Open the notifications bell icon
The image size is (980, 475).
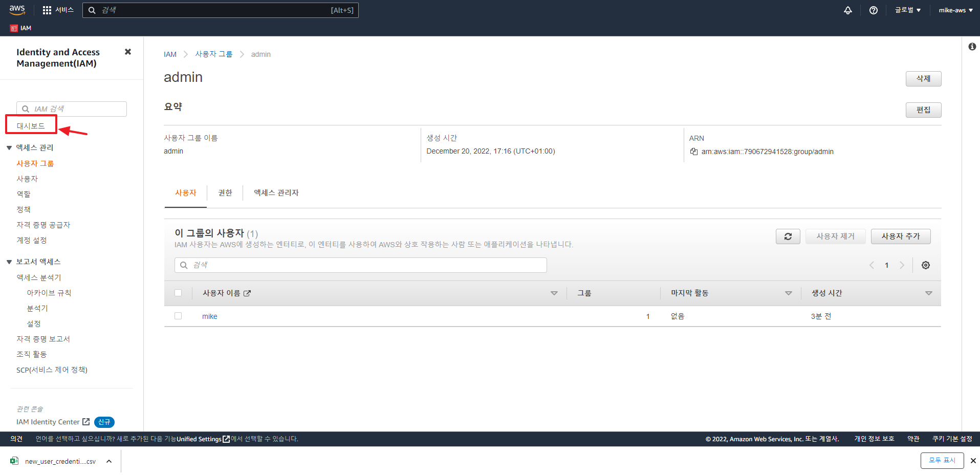click(848, 10)
